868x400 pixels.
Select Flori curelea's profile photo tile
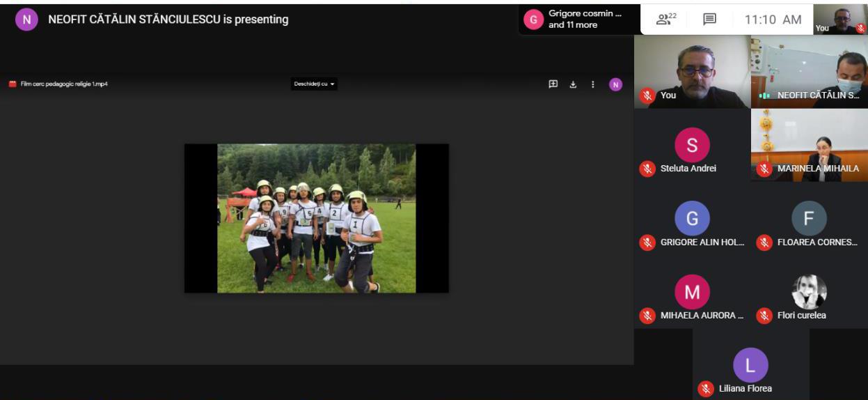[x=809, y=292]
